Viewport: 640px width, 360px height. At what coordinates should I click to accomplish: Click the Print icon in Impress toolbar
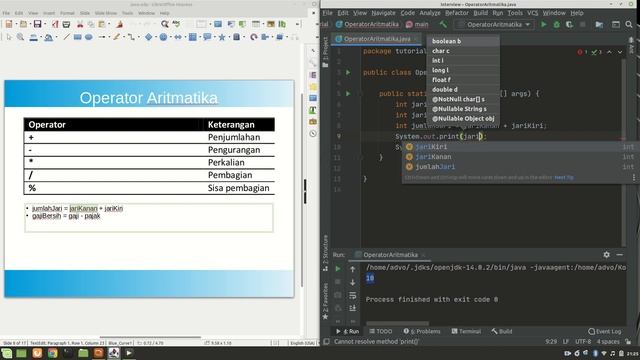pyautogui.click(x=66, y=24)
